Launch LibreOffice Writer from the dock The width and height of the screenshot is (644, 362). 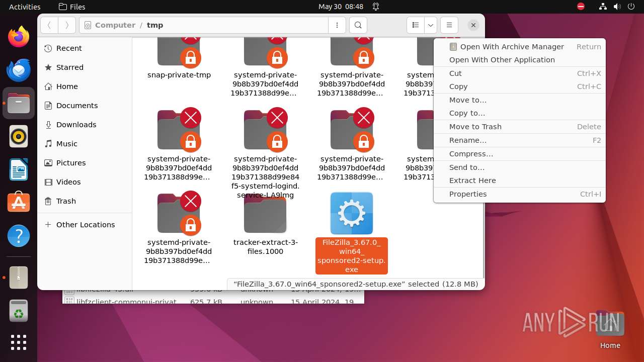[x=19, y=169]
